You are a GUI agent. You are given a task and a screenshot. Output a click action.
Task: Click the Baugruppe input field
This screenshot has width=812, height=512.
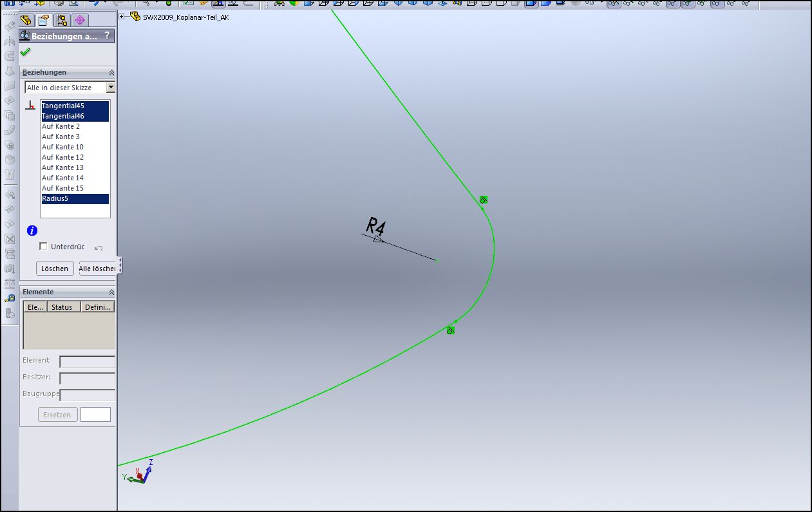pyautogui.click(x=88, y=395)
